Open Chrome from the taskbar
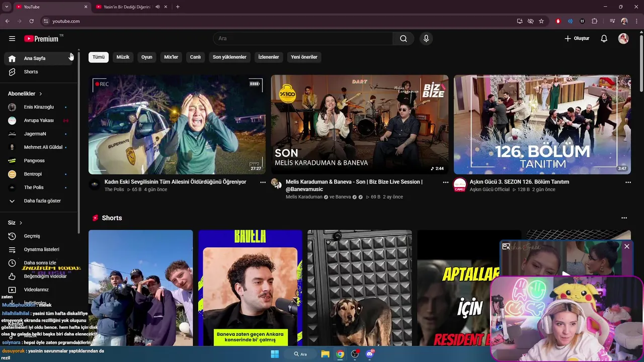This screenshot has width=644, height=362. tap(340, 354)
